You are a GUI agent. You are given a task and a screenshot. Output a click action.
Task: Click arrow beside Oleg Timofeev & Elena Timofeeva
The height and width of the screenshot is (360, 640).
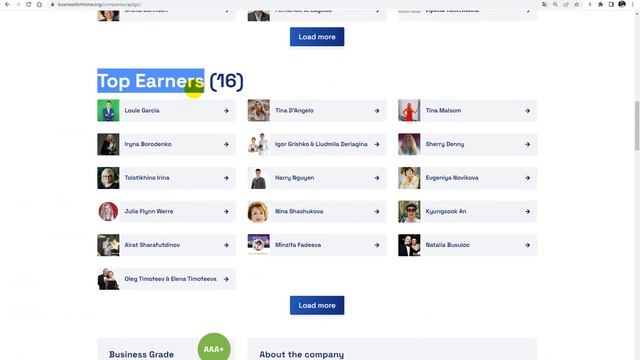point(226,279)
